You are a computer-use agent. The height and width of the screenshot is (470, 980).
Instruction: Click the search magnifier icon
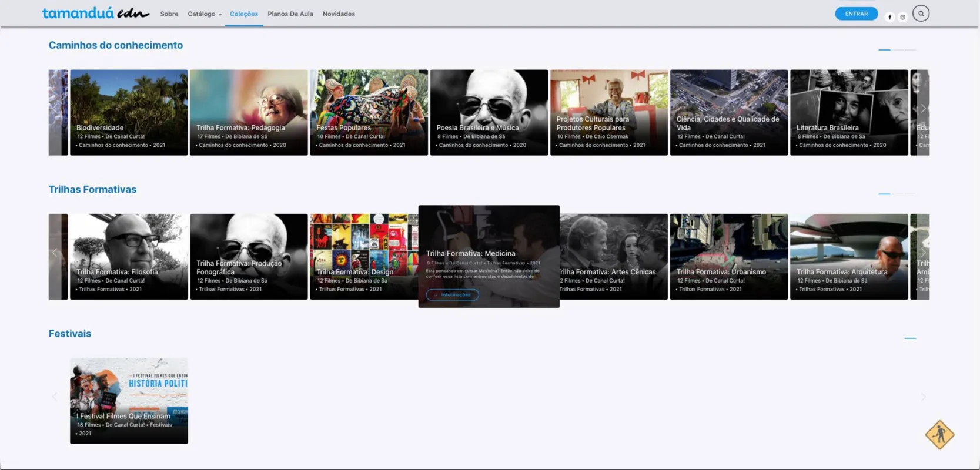(x=921, y=14)
